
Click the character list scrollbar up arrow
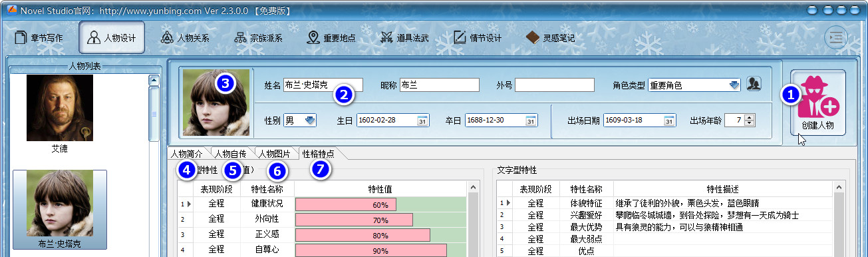[x=154, y=81]
